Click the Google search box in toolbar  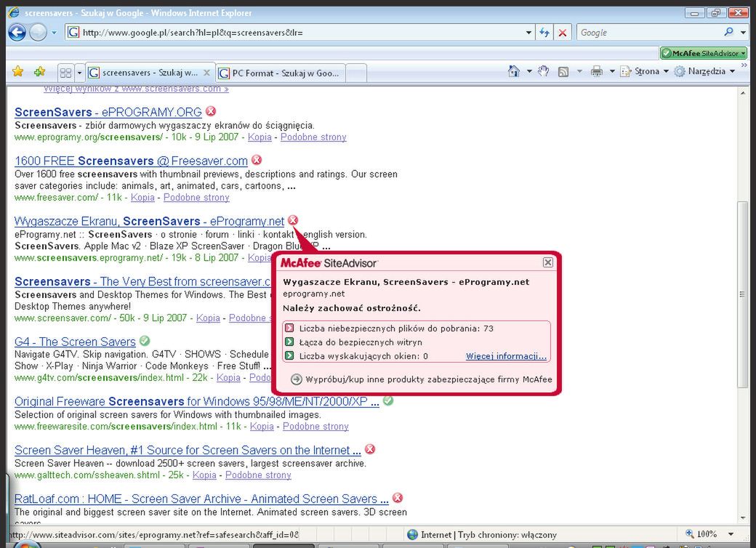648,33
